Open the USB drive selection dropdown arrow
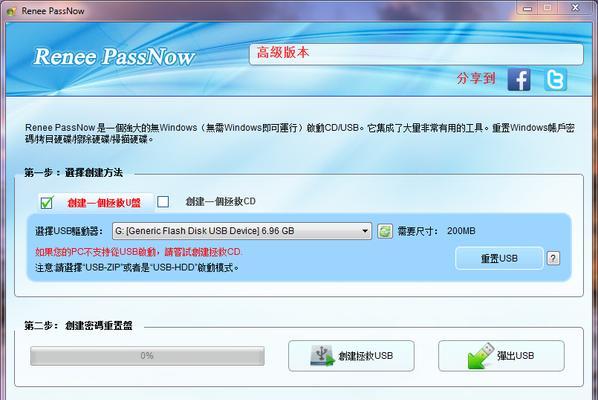The height and width of the screenshot is (400, 598). tap(365, 231)
